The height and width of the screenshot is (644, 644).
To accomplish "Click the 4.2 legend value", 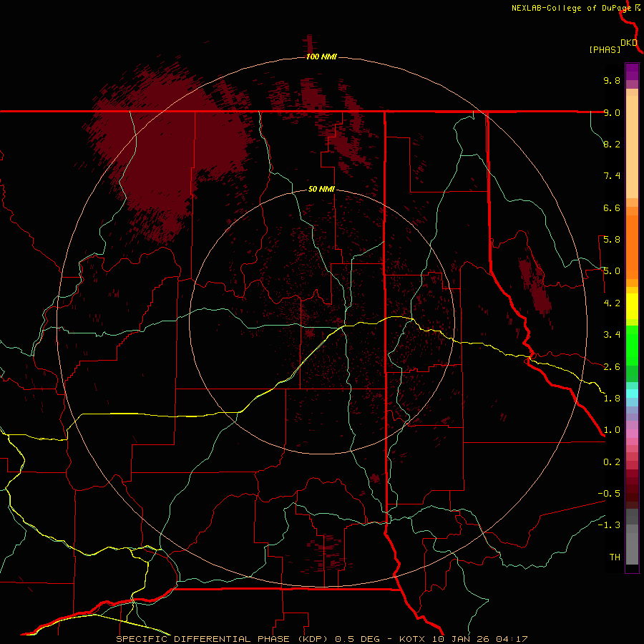I will [x=612, y=303].
